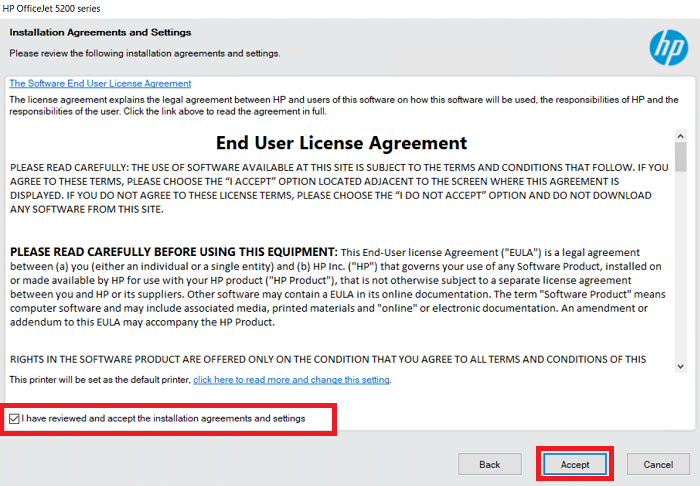700x486 pixels.
Task: Click the Accept button
Action: [x=575, y=465]
